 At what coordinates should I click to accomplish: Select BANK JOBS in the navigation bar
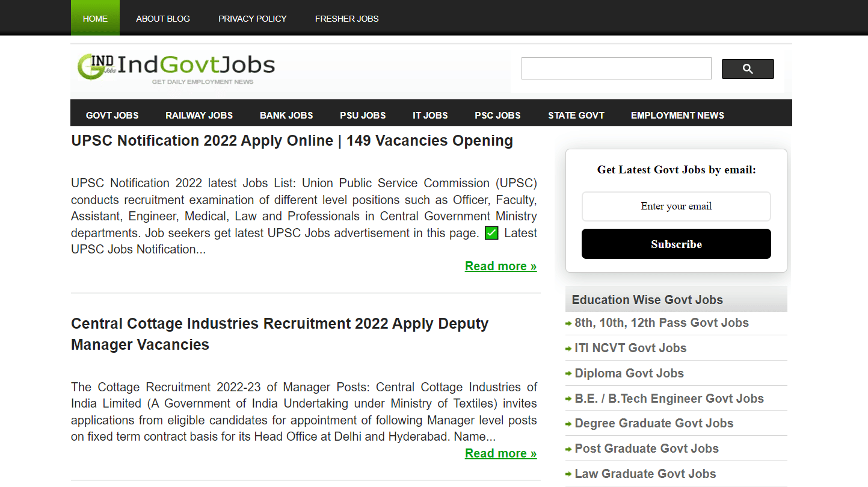pyautogui.click(x=286, y=115)
